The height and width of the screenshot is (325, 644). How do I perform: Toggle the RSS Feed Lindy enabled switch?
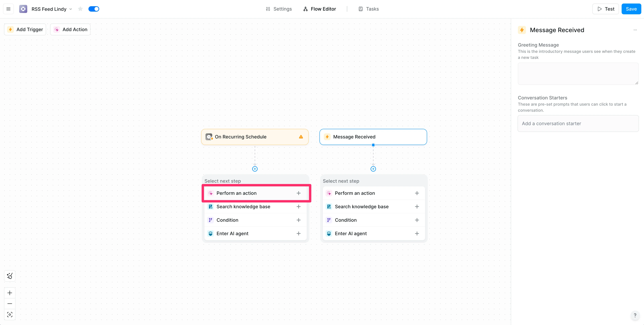click(x=94, y=9)
